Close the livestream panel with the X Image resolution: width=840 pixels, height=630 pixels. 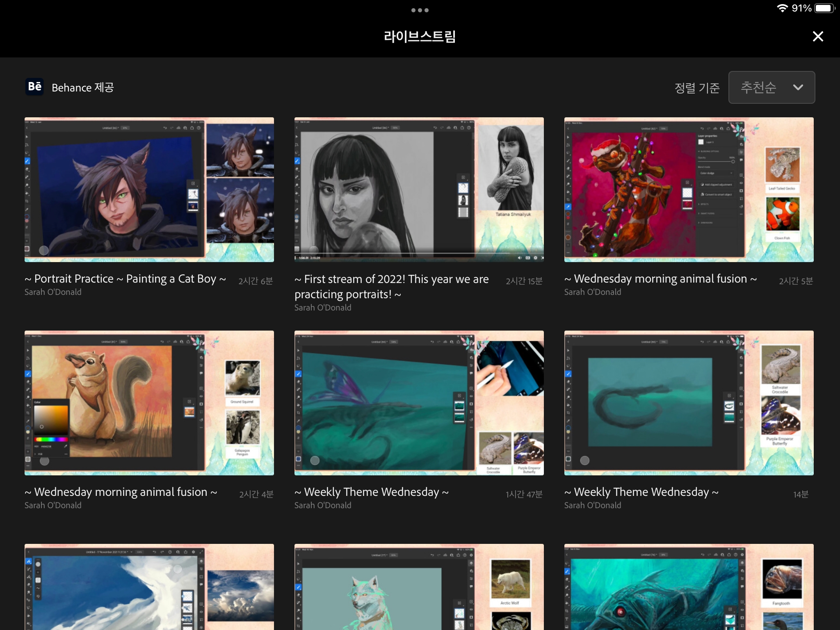coord(818,37)
